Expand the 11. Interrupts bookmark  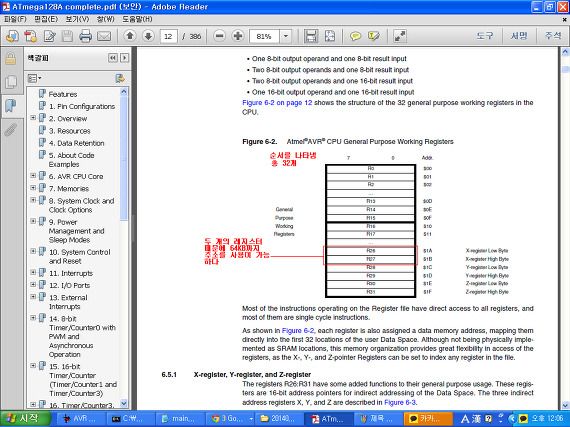[x=33, y=273]
